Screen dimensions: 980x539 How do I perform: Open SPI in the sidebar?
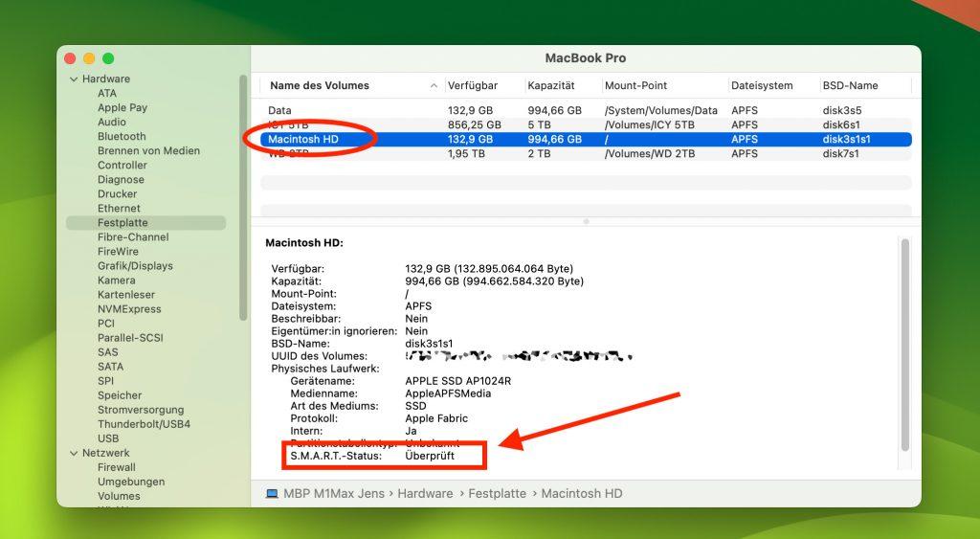[105, 381]
